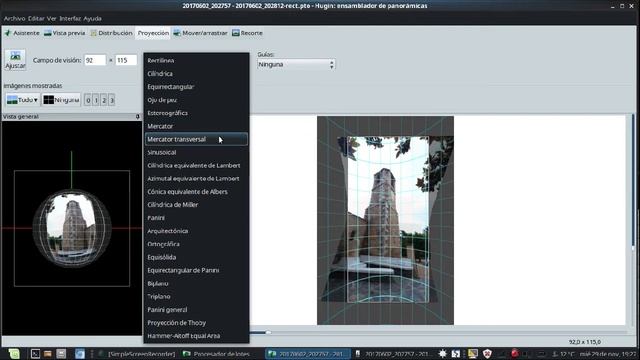
Task: Choose Equirectangular projection
Action: click(196, 87)
